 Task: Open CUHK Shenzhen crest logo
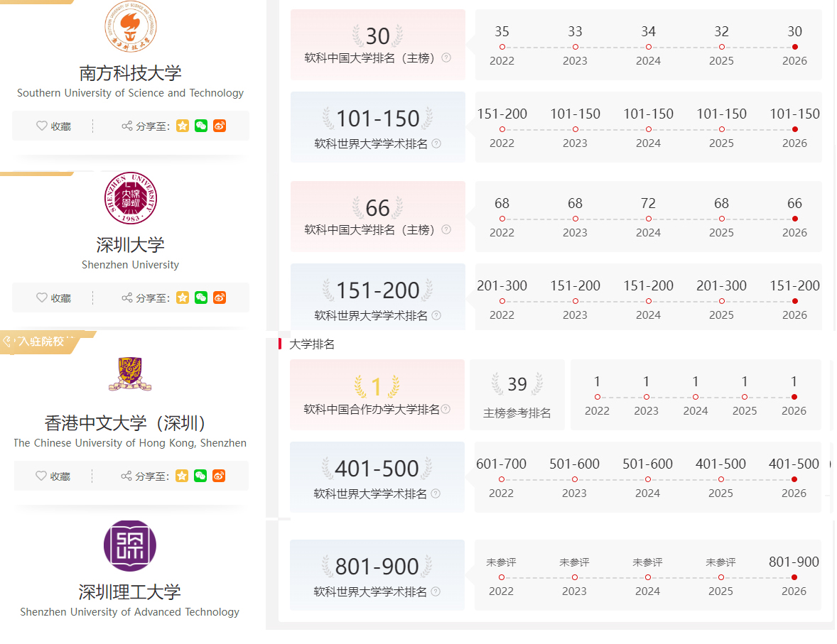coord(130,374)
